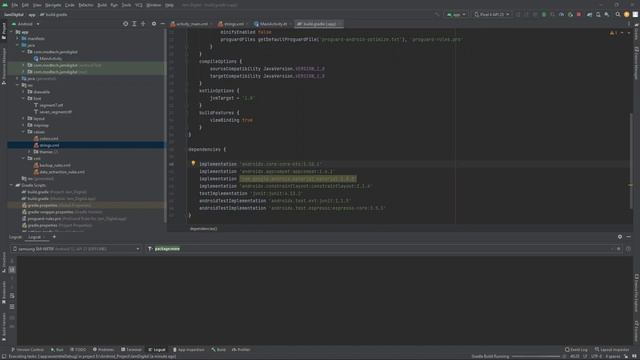Viewport: 640px width, 360px height.
Task: Click the green Debug bug icon in toolbar
Action: [544, 14]
